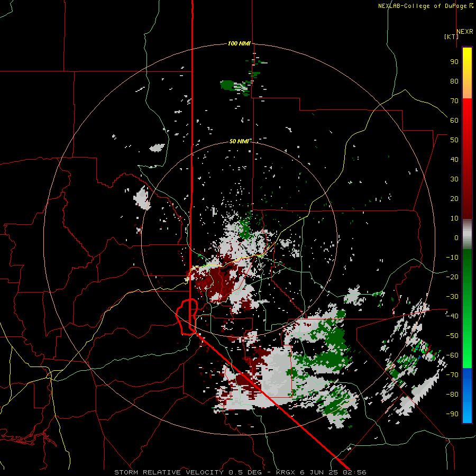Click the -10 value on the velocity scale

point(452,258)
